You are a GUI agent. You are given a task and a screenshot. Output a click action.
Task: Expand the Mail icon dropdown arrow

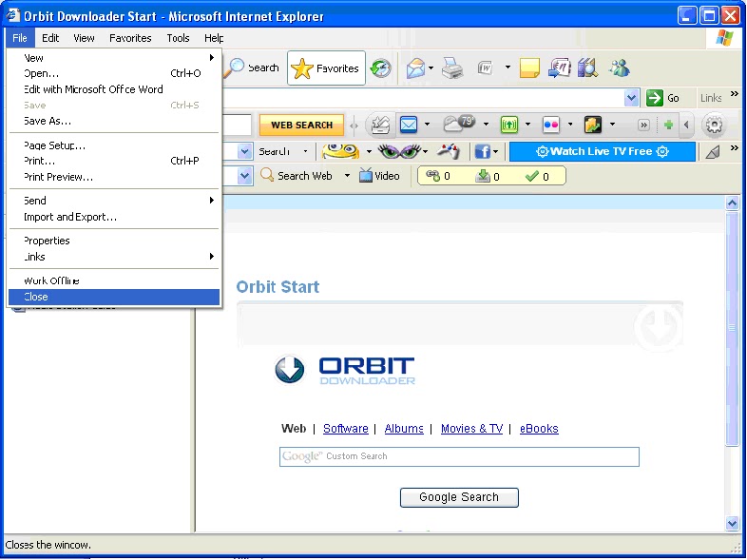point(431,68)
